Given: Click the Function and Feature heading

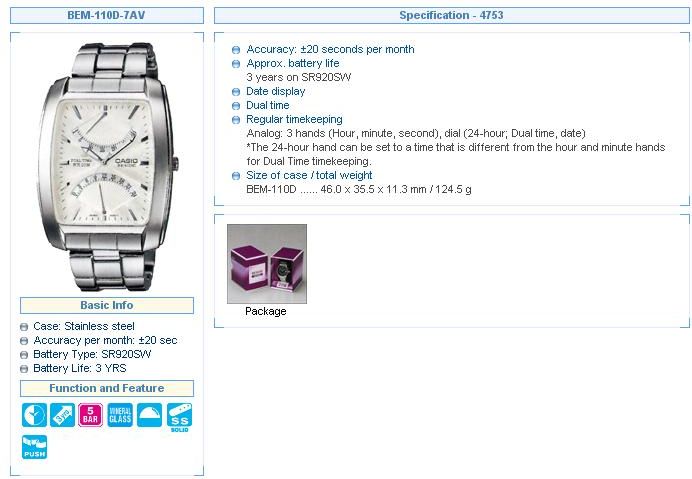Looking at the screenshot, I should tap(107, 388).
